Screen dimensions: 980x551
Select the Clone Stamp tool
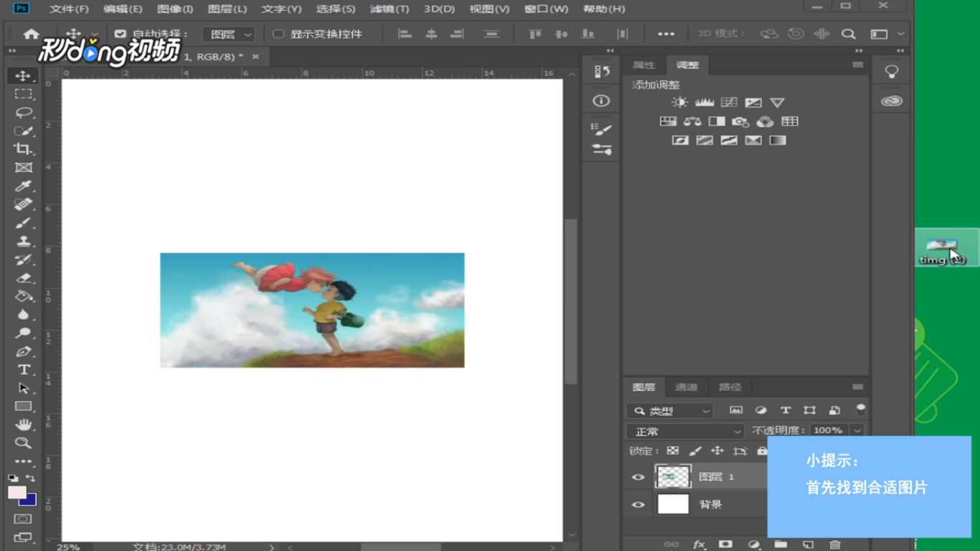[23, 242]
